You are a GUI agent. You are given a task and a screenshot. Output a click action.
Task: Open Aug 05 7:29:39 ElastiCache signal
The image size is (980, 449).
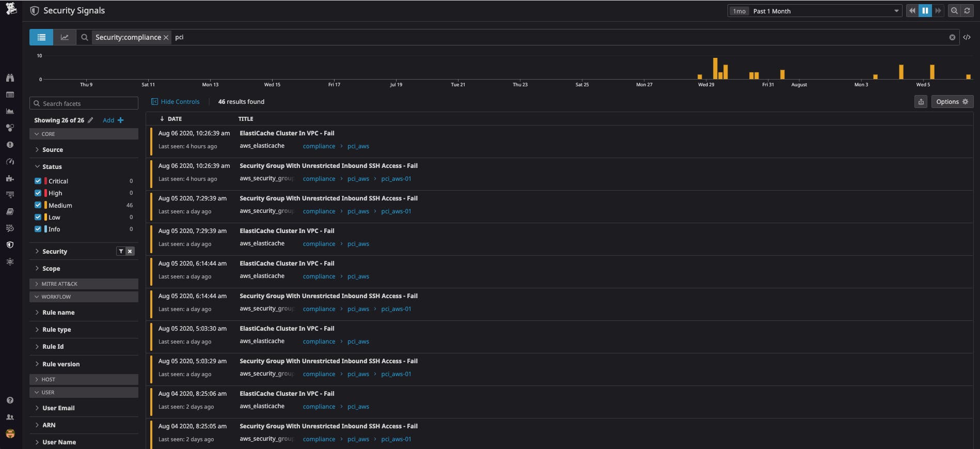pyautogui.click(x=560, y=239)
